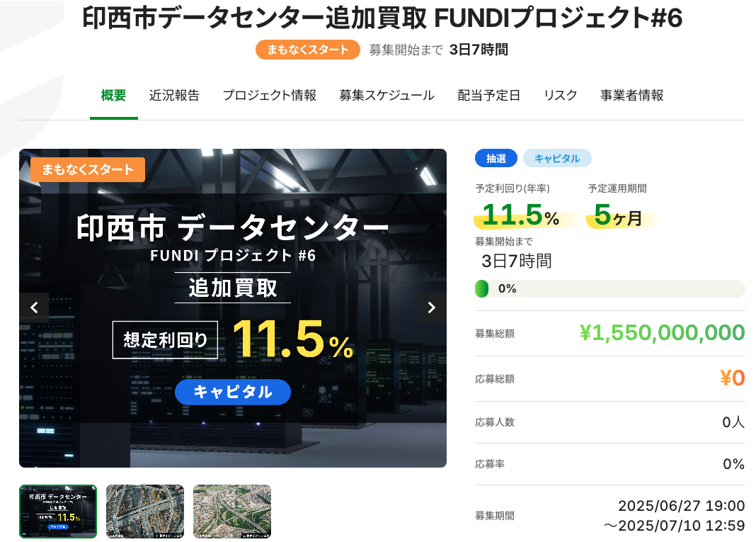
Task: Click the 募集総額 label
Action: coord(495,334)
